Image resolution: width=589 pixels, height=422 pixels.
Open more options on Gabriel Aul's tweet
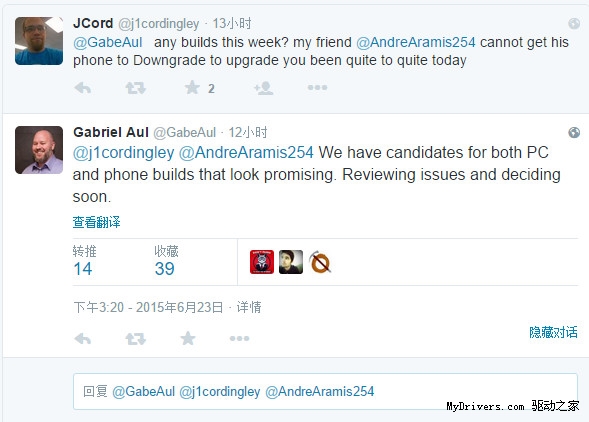[x=239, y=339]
